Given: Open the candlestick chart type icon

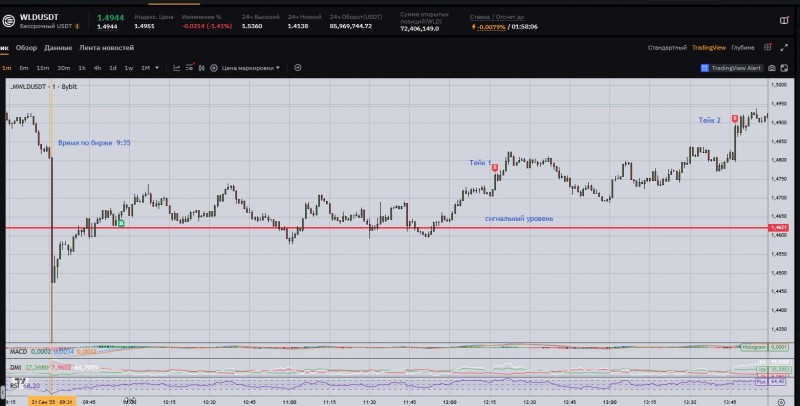Looking at the screenshot, I should [x=202, y=68].
